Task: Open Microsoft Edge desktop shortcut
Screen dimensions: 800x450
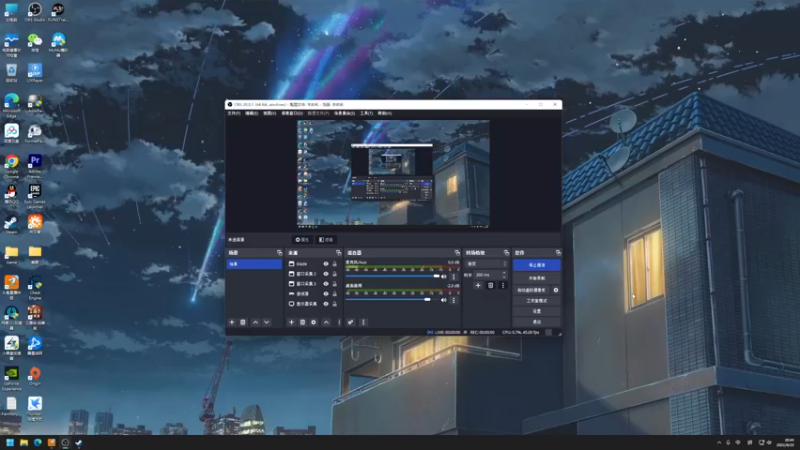Action: tap(11, 105)
